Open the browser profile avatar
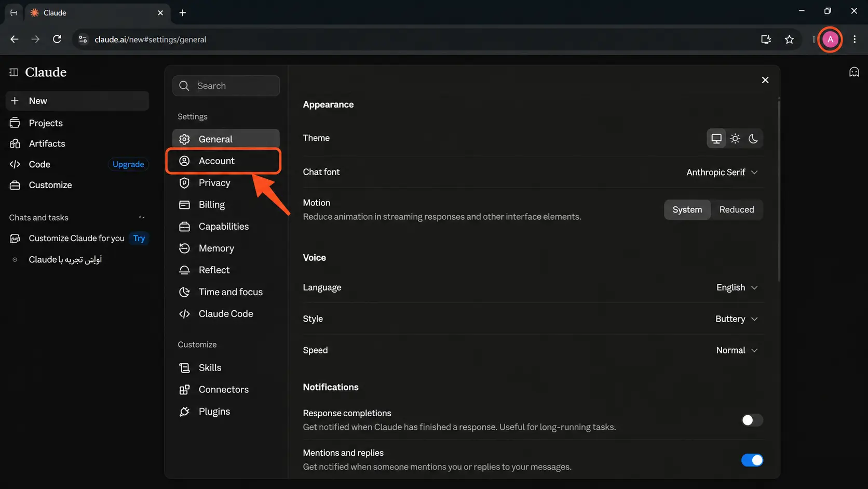Viewport: 868px width, 489px height. point(830,39)
